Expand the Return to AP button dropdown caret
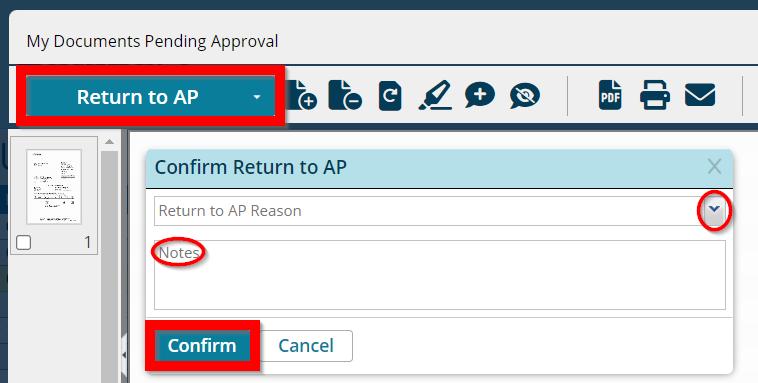Viewport: 758px width, 383px height. coord(257,97)
